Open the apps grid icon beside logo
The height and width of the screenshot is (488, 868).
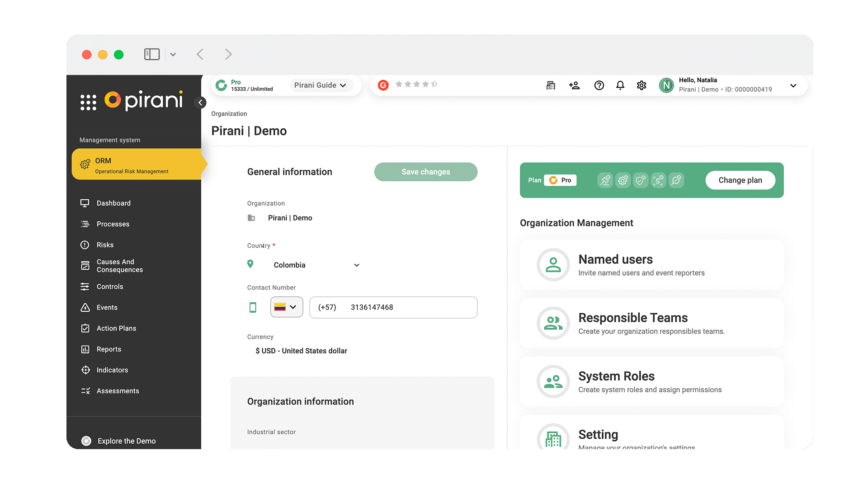point(88,103)
